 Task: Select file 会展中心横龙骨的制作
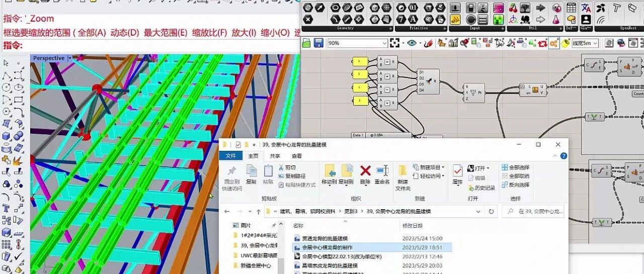(x=372, y=248)
